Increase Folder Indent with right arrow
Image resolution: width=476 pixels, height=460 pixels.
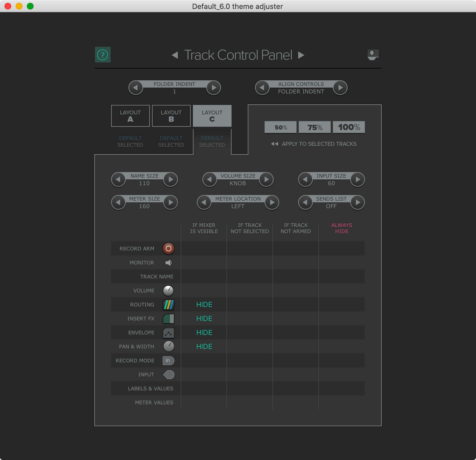(213, 88)
